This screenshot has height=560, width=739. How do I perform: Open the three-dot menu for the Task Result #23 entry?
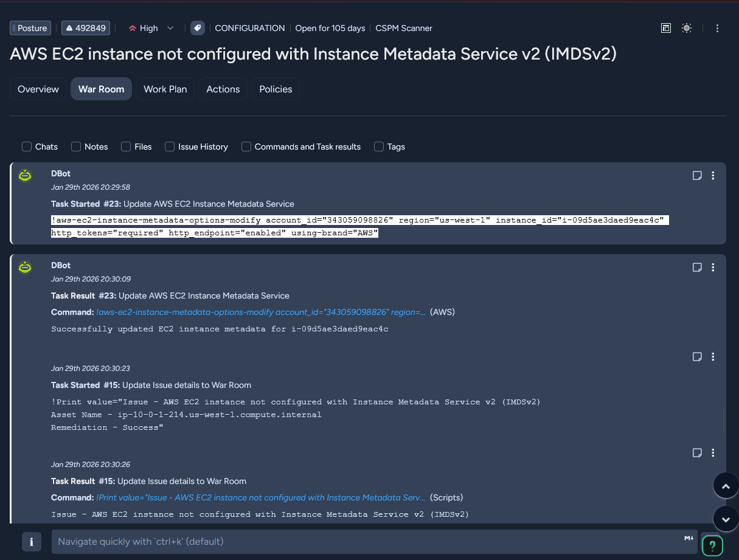point(713,268)
